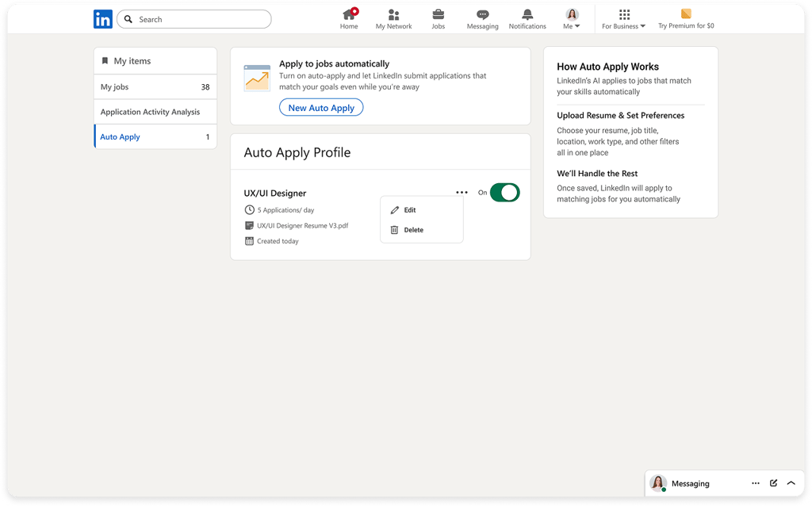Compose new message pencil icon
The image size is (812, 506).
774,483
